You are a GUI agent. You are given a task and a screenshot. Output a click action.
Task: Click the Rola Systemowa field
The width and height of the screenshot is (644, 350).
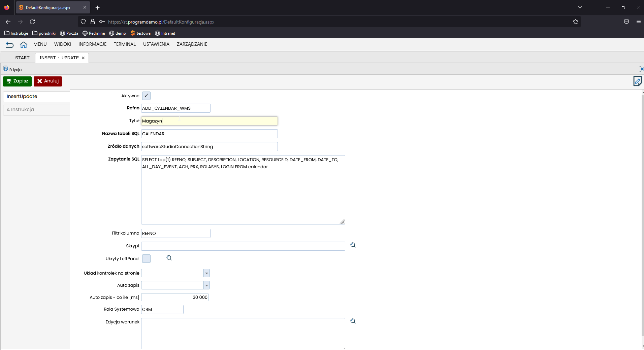pyautogui.click(x=162, y=310)
